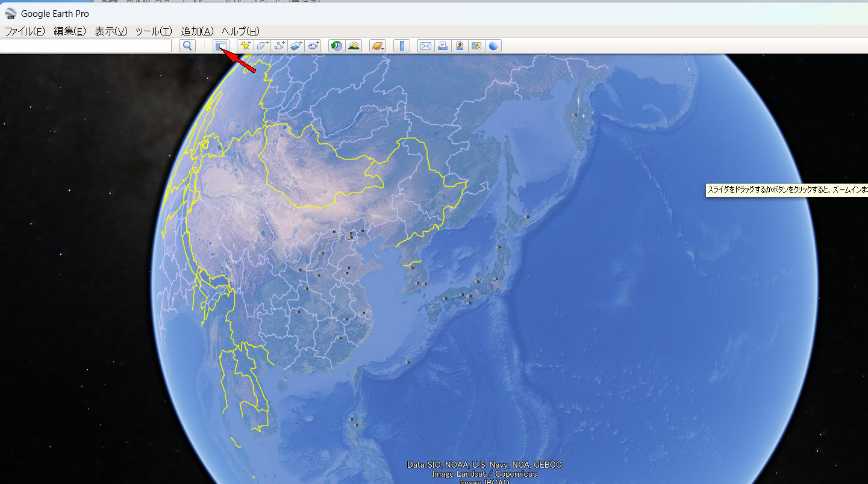Open the ヘルプ menu

click(240, 31)
